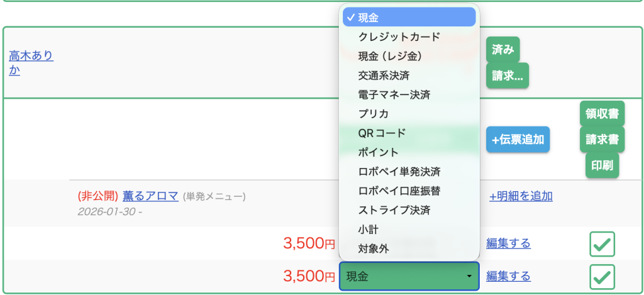The width and height of the screenshot is (644, 295).
Task: Select the checked 現金 option
Action: [x=409, y=17]
